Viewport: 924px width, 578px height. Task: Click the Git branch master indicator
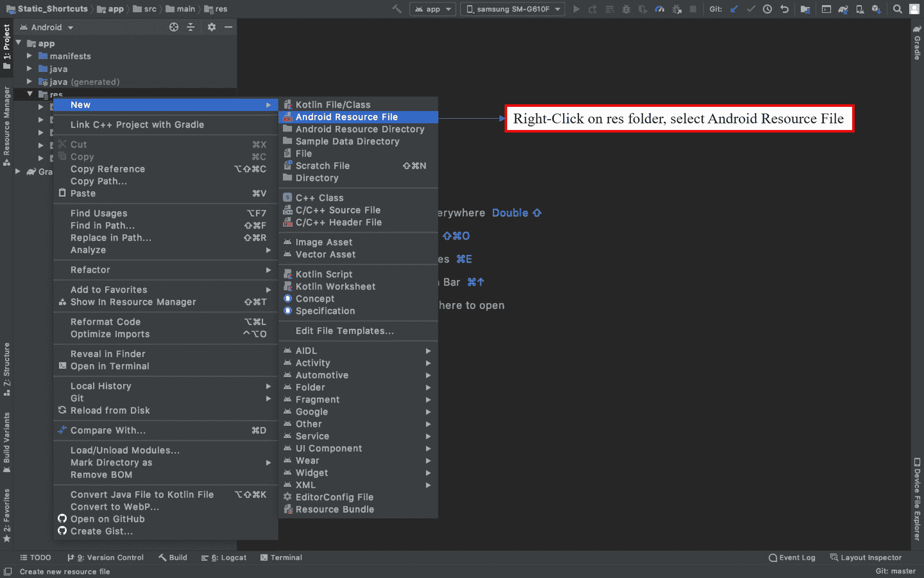point(895,571)
